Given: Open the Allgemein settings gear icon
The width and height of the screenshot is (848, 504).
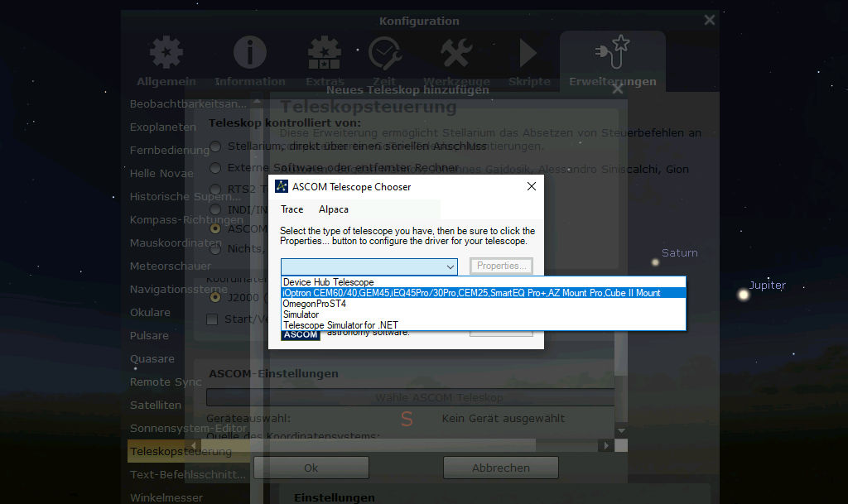Looking at the screenshot, I should coord(166,54).
